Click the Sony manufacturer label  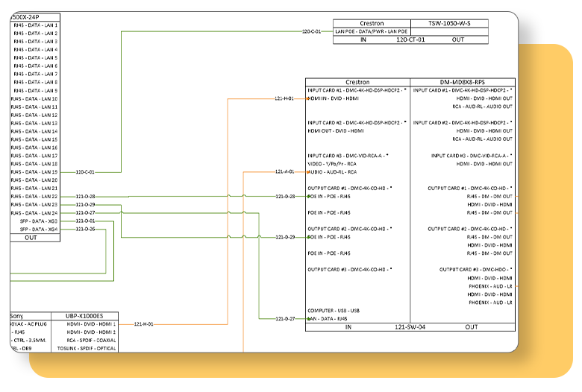coord(16,316)
